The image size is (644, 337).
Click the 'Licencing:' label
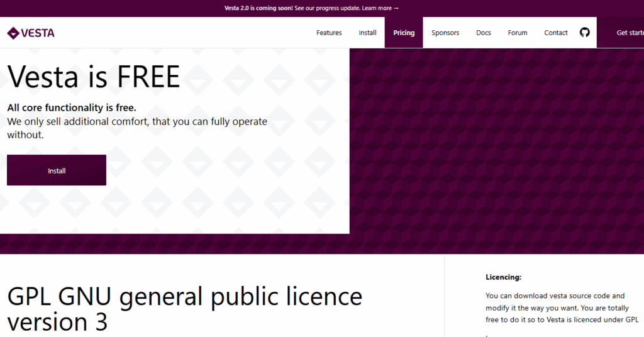(503, 277)
